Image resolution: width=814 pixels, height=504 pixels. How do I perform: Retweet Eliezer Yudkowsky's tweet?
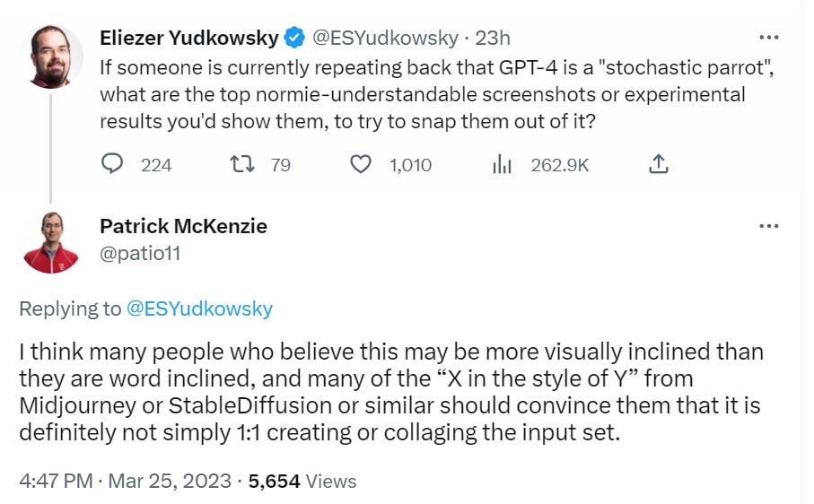[241, 164]
